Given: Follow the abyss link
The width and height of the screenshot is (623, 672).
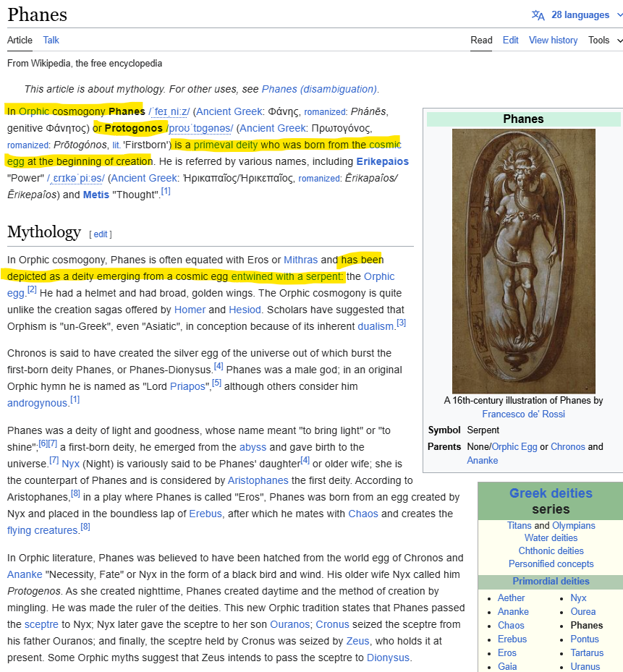Looking at the screenshot, I should (x=253, y=448).
